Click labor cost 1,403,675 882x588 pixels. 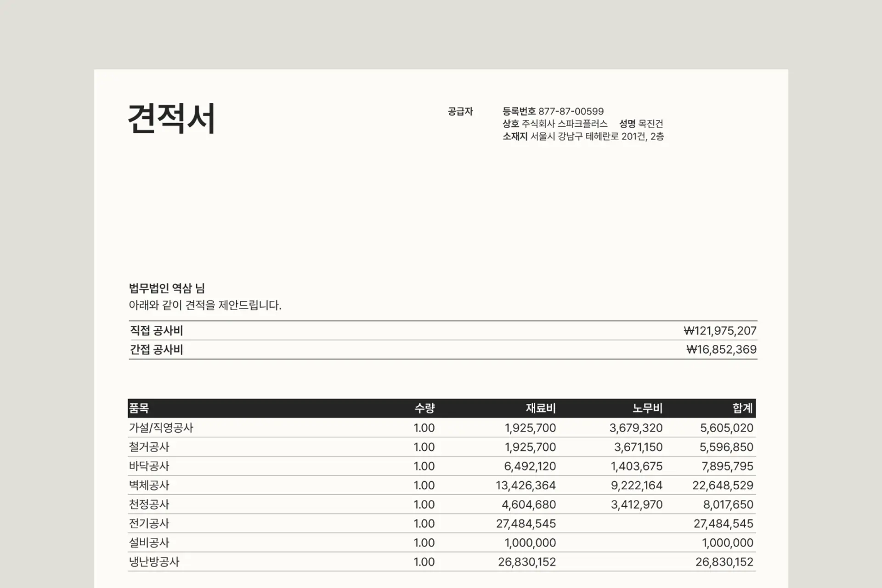click(637, 466)
